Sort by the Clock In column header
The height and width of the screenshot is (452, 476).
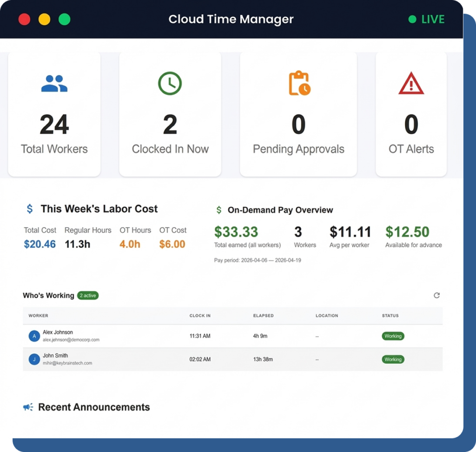pyautogui.click(x=200, y=316)
